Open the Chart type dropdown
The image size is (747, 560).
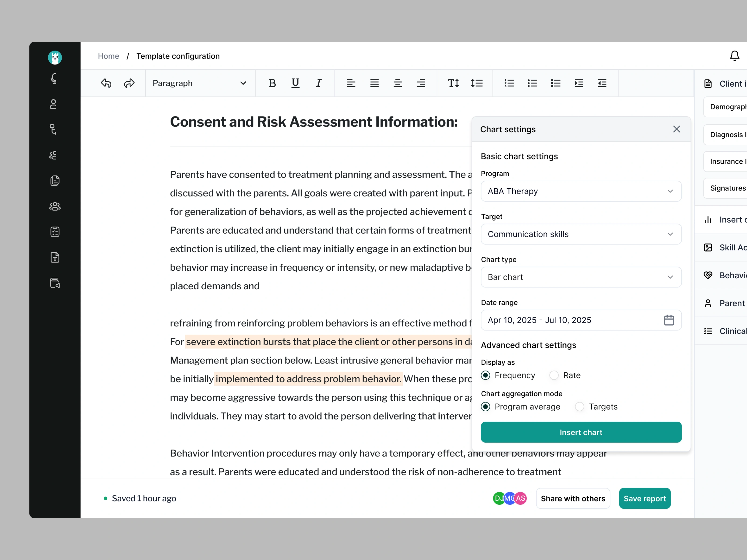point(581,277)
